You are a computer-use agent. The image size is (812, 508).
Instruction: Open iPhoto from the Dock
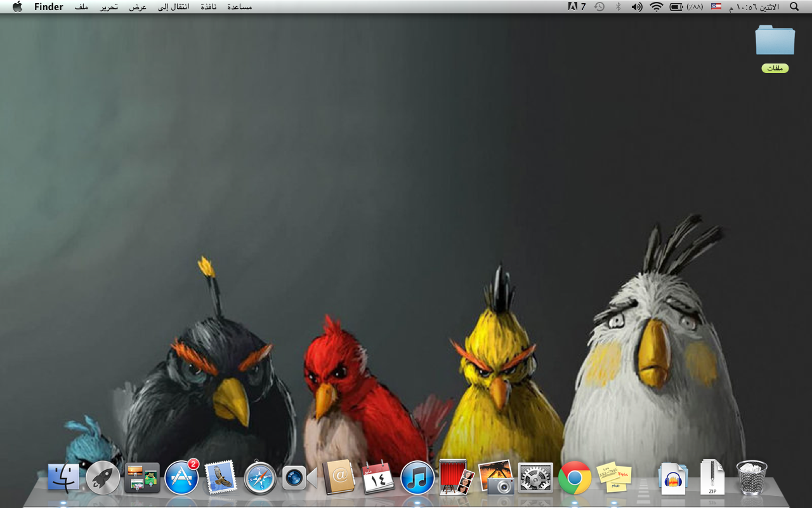tap(496, 478)
